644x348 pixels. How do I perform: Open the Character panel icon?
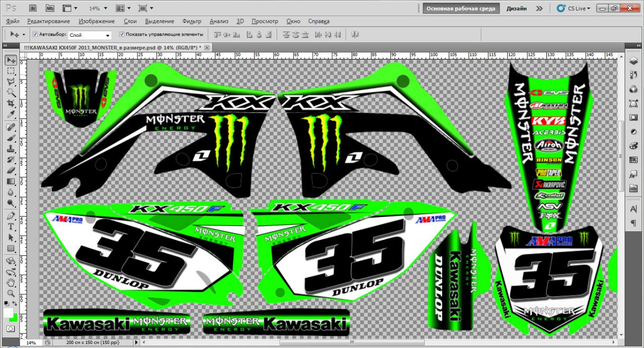(633, 208)
